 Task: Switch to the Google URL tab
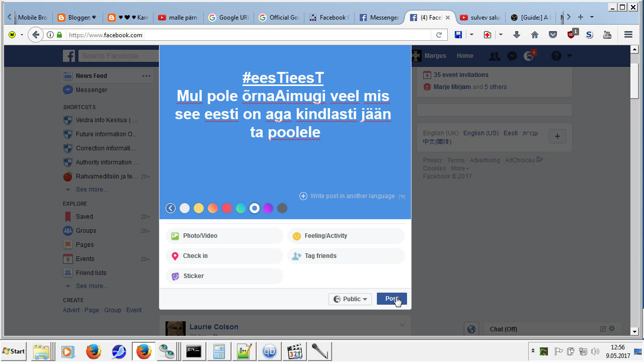pos(228,17)
